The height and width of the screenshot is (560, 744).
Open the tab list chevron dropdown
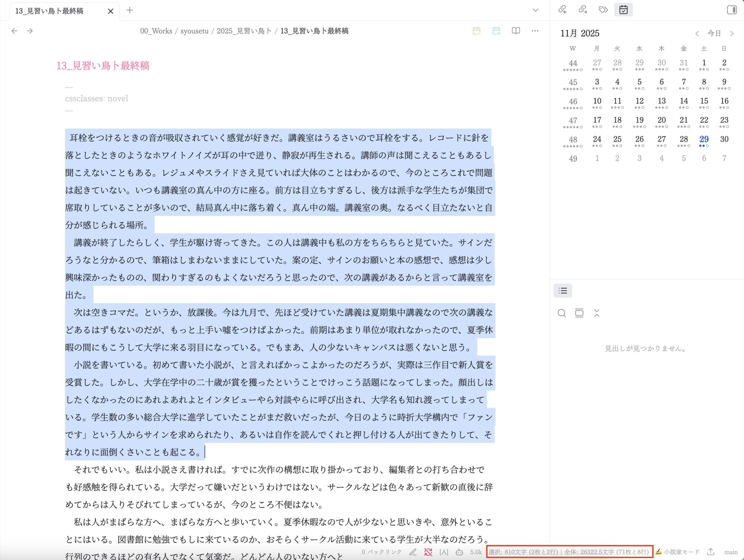click(535, 10)
